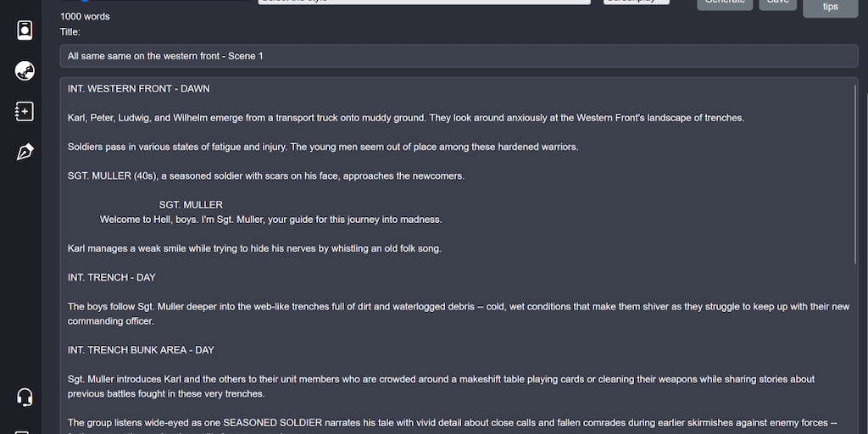This screenshot has width=868, height=434.
Task: Open the profile card sidebar icon
Action: [25, 31]
